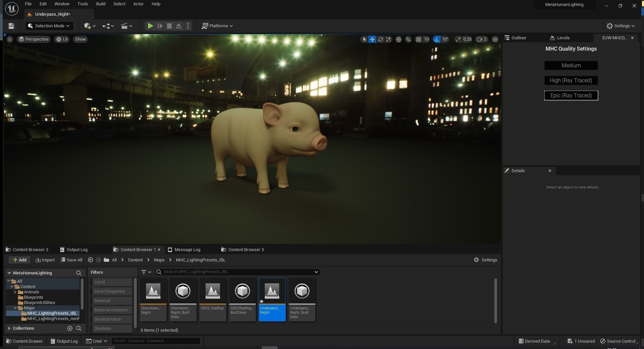644x349 pixels.
Task: Collapse the Maps folder
Action: click(15, 308)
